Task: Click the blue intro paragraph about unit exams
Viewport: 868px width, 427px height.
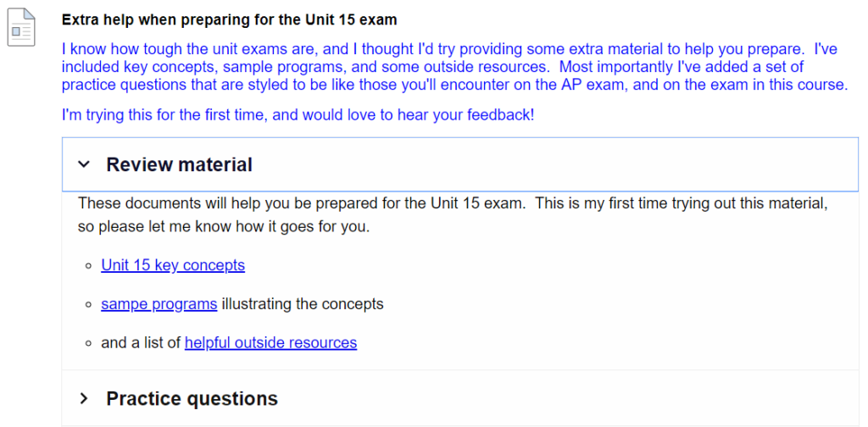Action: [449, 49]
